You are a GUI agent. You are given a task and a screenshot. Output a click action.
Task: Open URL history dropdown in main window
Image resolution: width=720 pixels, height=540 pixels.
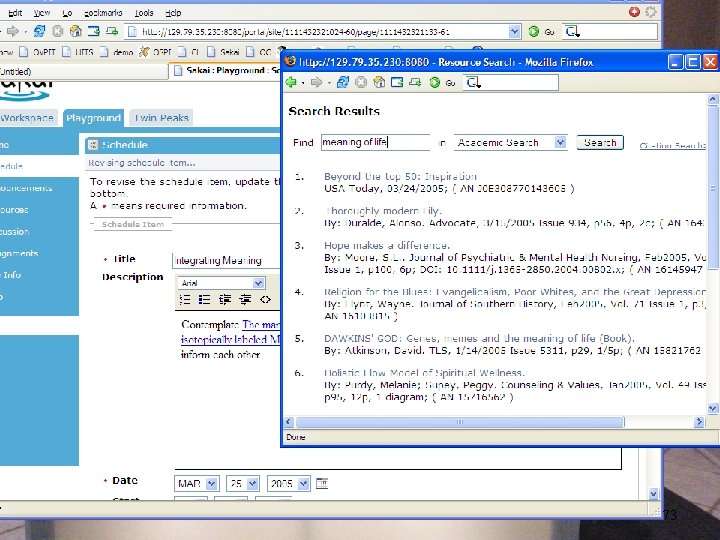514,31
